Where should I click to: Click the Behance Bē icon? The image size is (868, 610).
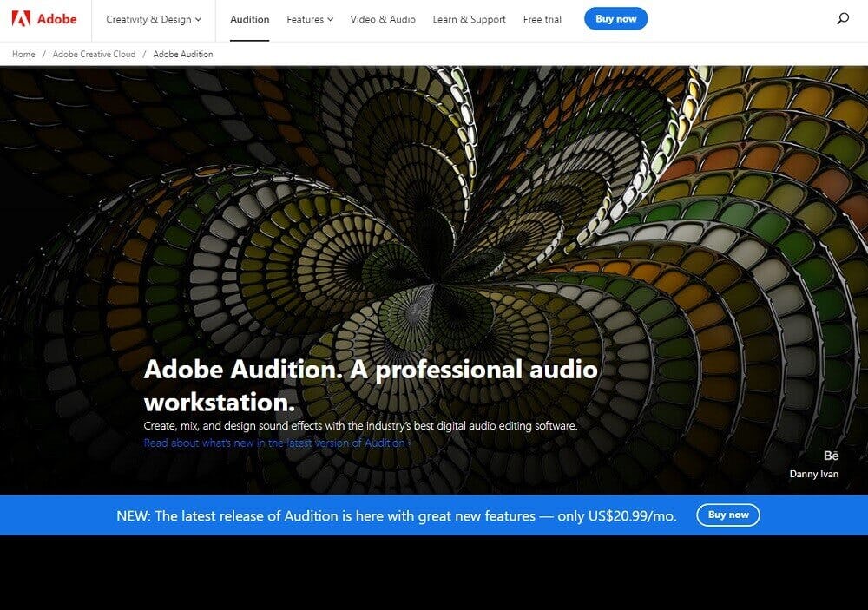click(831, 456)
